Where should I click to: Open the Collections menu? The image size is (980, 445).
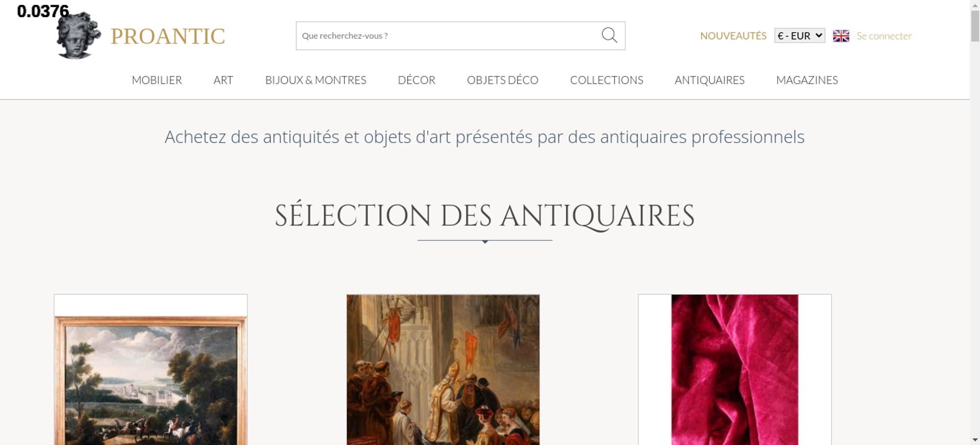(x=607, y=80)
